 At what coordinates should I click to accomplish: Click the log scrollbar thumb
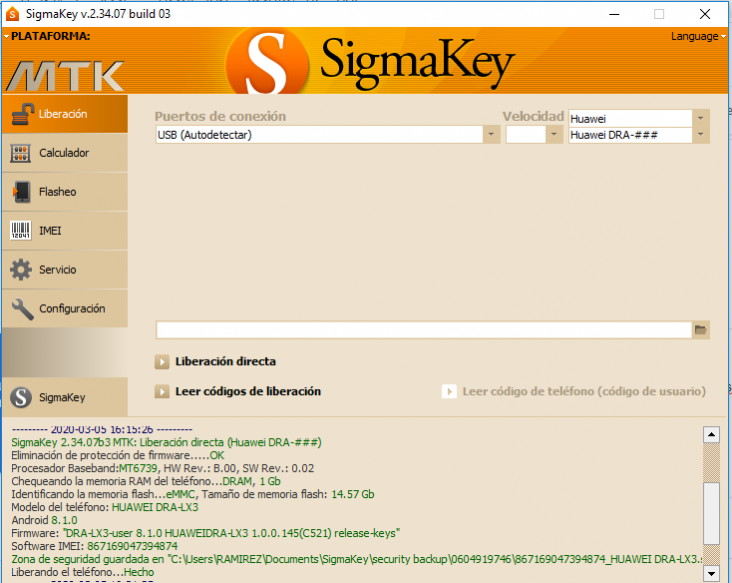pyautogui.click(x=711, y=513)
